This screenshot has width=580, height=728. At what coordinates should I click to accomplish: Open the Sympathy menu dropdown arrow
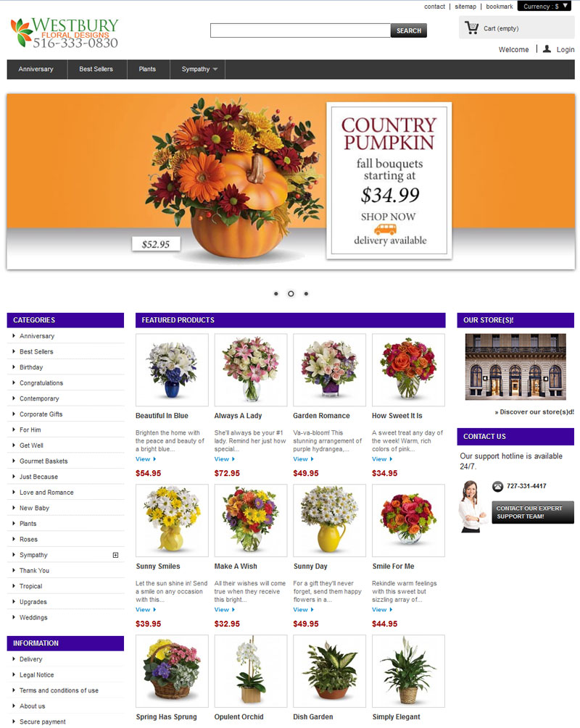(215, 70)
